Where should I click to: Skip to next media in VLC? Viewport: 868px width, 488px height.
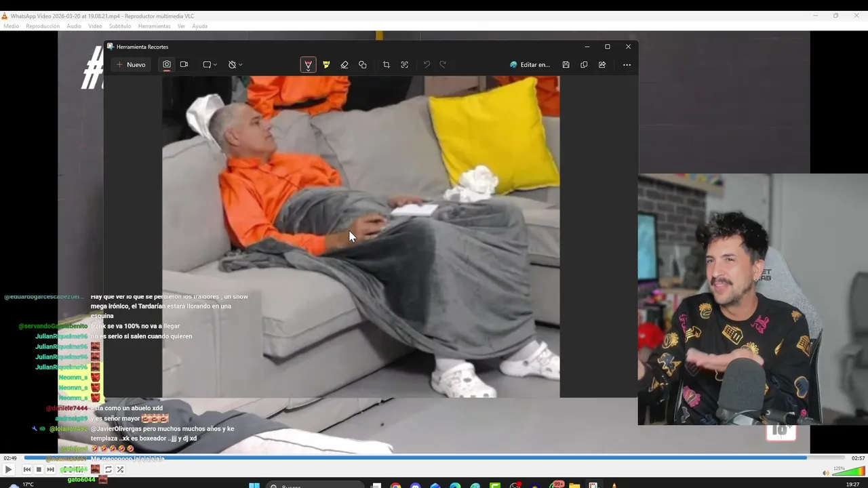[x=50, y=469]
